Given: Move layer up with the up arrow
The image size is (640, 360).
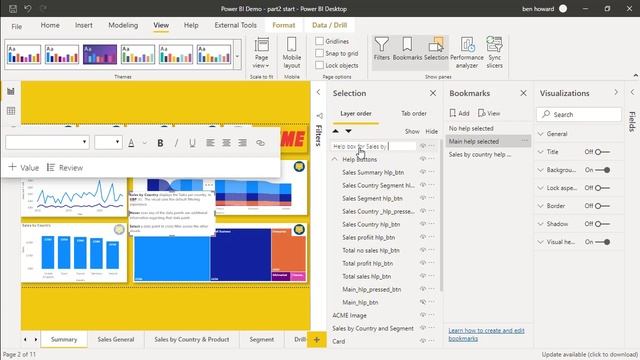Looking at the screenshot, I should point(336,131).
